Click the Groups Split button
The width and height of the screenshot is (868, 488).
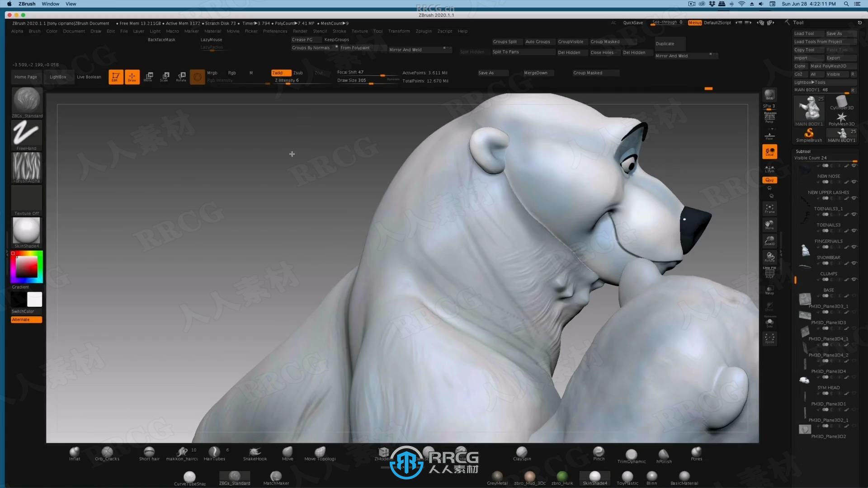click(505, 42)
